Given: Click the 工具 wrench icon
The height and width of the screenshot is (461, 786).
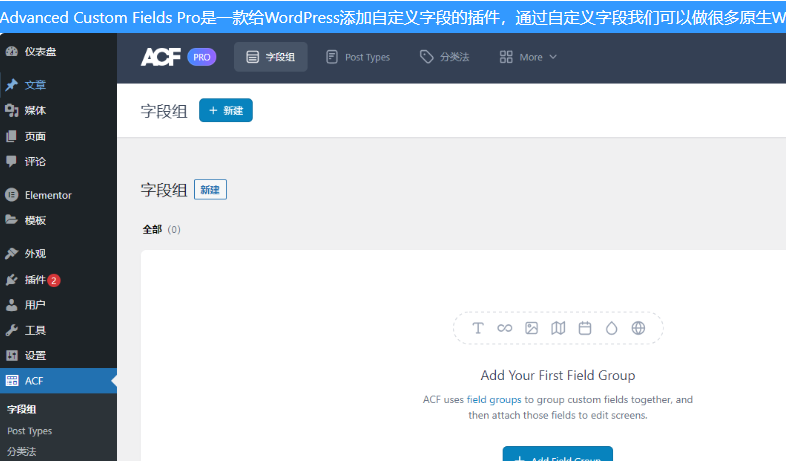Looking at the screenshot, I should [12, 330].
